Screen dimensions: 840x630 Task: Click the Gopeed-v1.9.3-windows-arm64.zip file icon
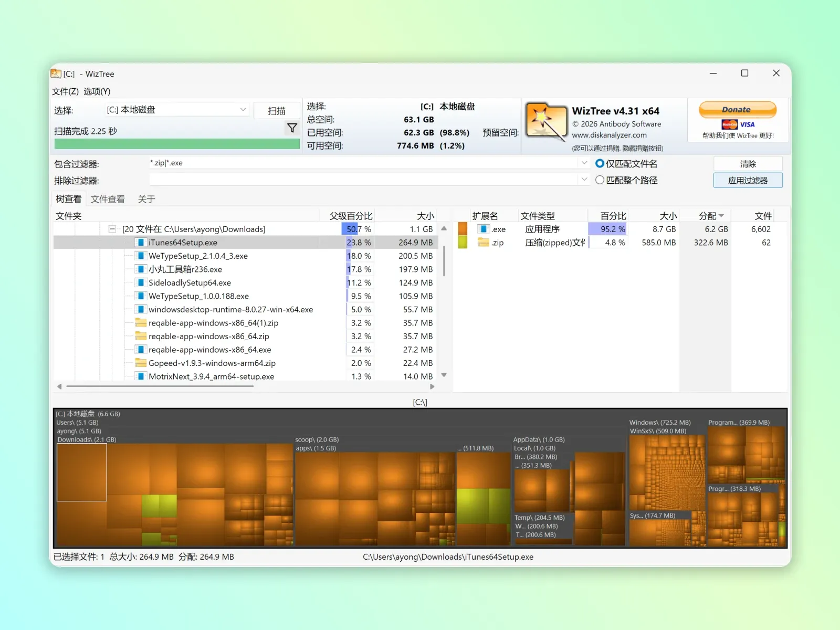(141, 363)
